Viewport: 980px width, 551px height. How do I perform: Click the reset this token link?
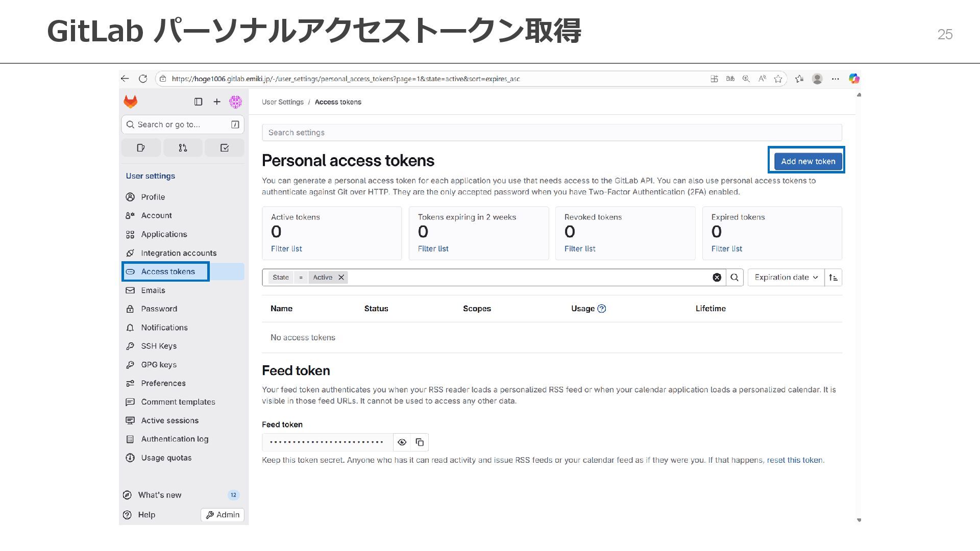coord(795,460)
